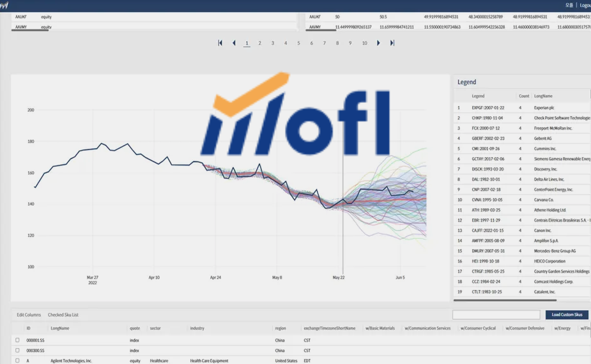Open page 5 of the table
Viewport: 591px width, 364px height.
click(298, 43)
